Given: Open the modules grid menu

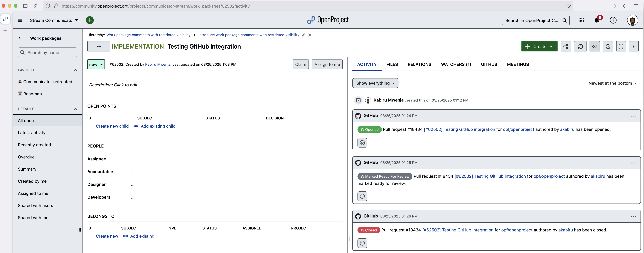Looking at the screenshot, I should tap(582, 20).
